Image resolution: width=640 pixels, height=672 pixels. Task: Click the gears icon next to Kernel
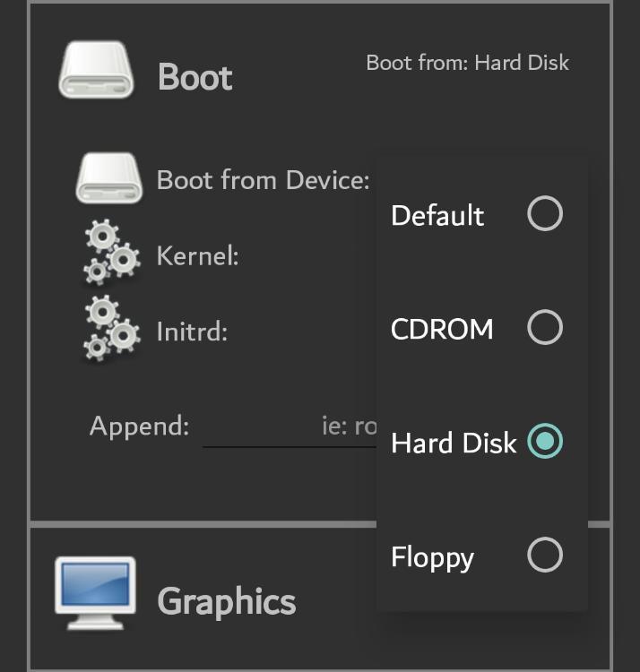pos(111,253)
